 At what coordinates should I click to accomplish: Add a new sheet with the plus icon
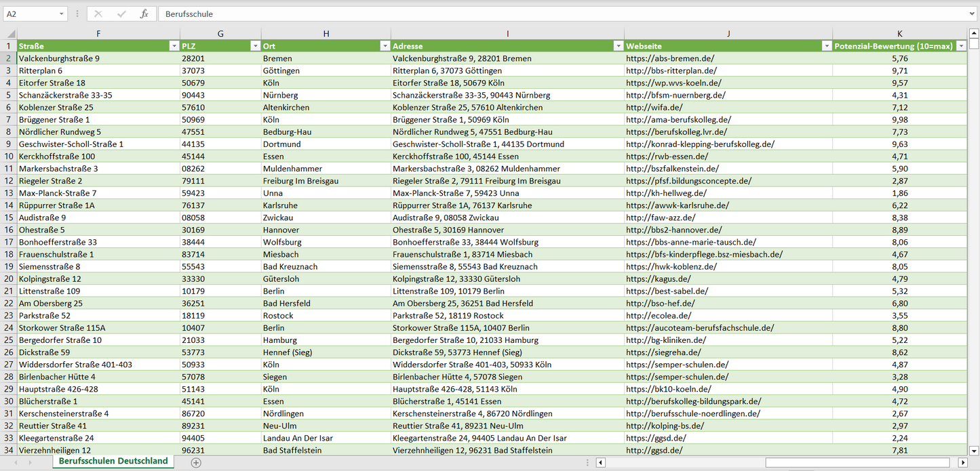coord(196,462)
